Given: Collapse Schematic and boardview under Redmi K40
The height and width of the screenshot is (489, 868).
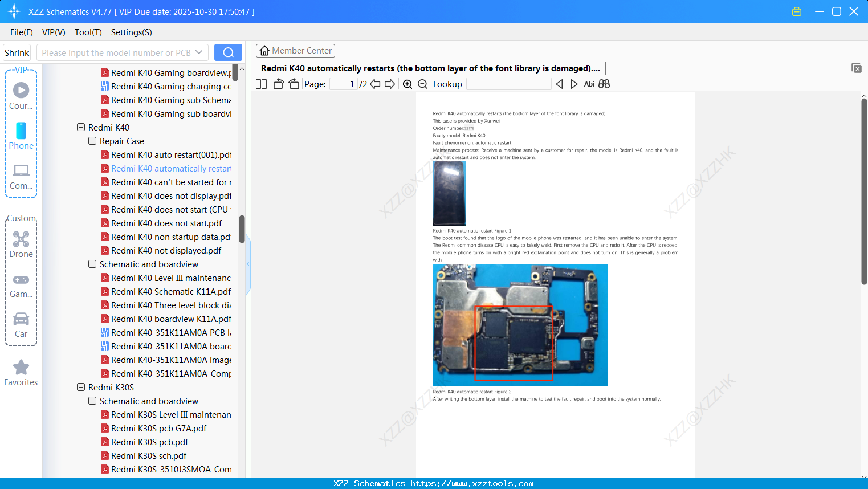Looking at the screenshot, I should click(x=92, y=264).
